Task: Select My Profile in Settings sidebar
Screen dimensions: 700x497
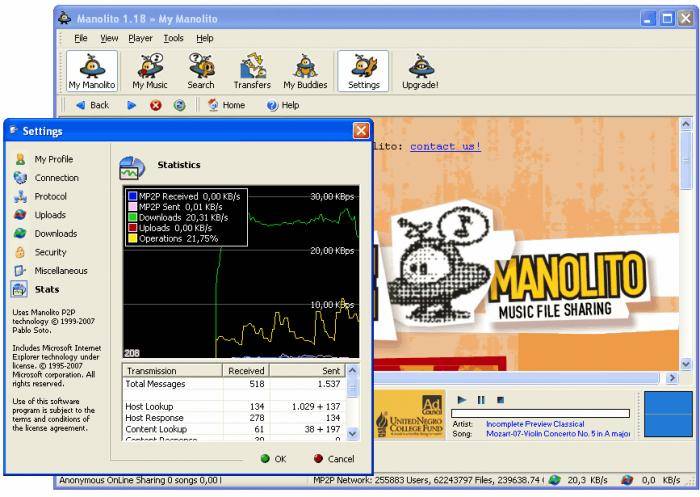Action: click(x=44, y=159)
